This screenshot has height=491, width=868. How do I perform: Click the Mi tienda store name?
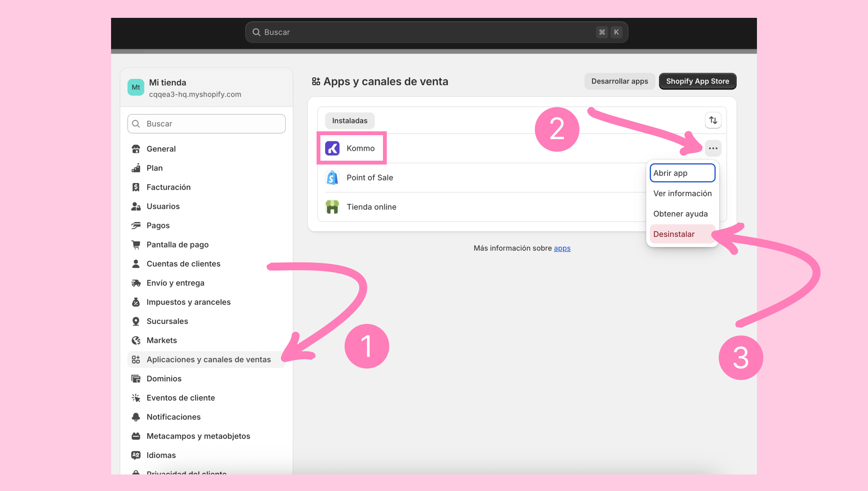pos(168,83)
